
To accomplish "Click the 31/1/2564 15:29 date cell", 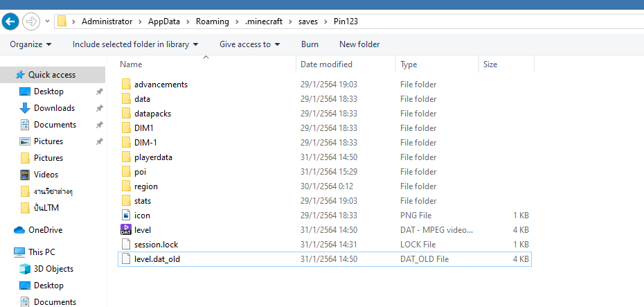I will [x=329, y=172].
